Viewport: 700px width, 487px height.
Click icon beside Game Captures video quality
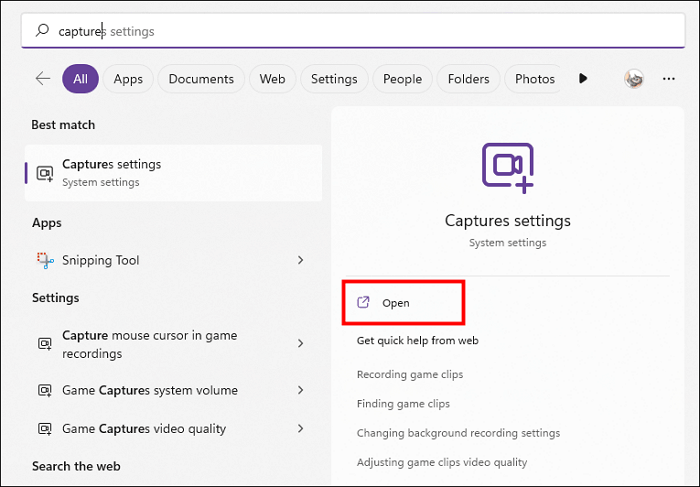(x=45, y=429)
